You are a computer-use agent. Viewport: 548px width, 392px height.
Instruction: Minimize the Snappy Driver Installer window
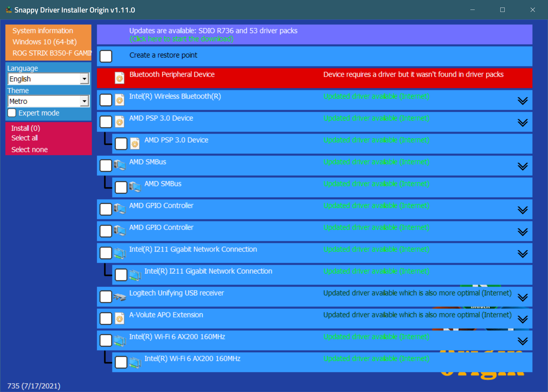tap(473, 10)
